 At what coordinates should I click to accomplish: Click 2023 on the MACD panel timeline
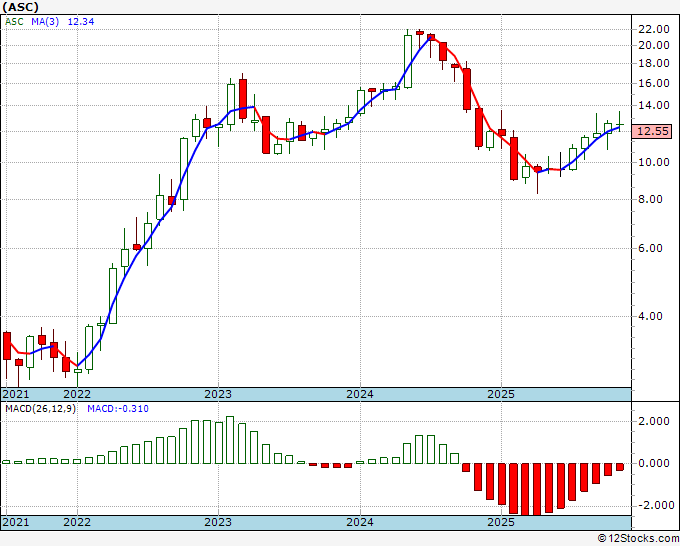tap(218, 522)
